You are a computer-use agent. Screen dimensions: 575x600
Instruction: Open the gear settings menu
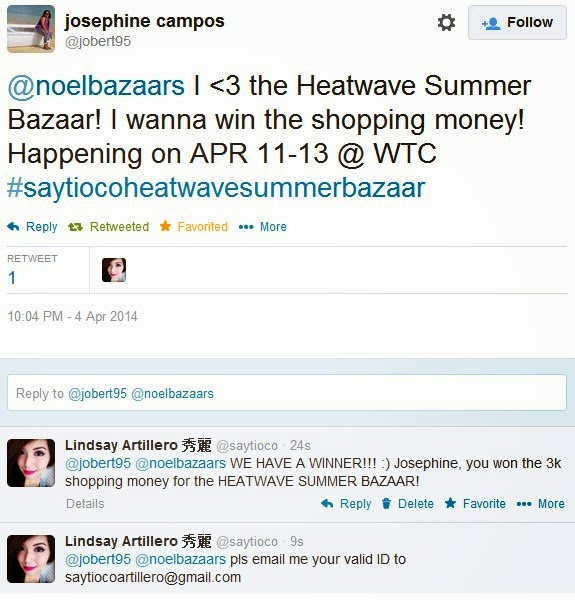(x=446, y=23)
